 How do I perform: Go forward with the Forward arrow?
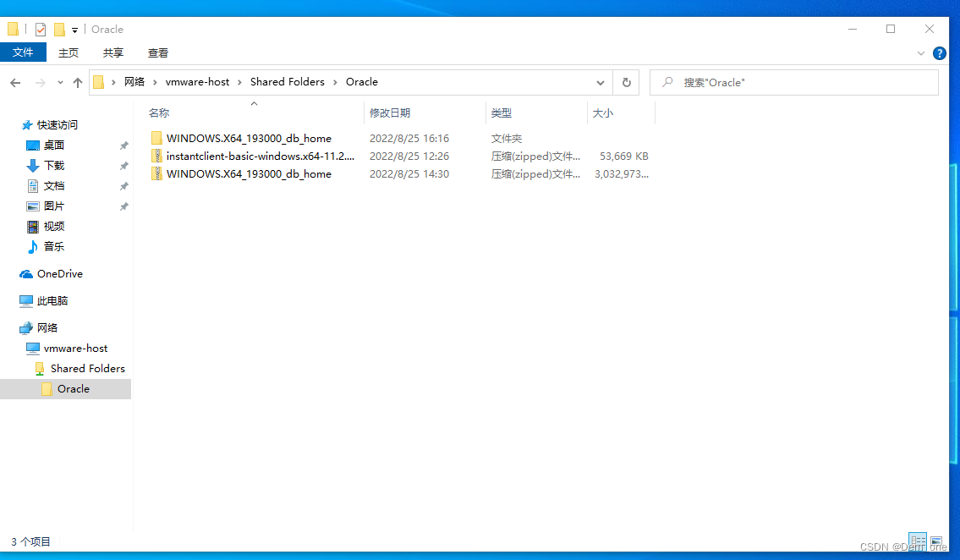[41, 83]
